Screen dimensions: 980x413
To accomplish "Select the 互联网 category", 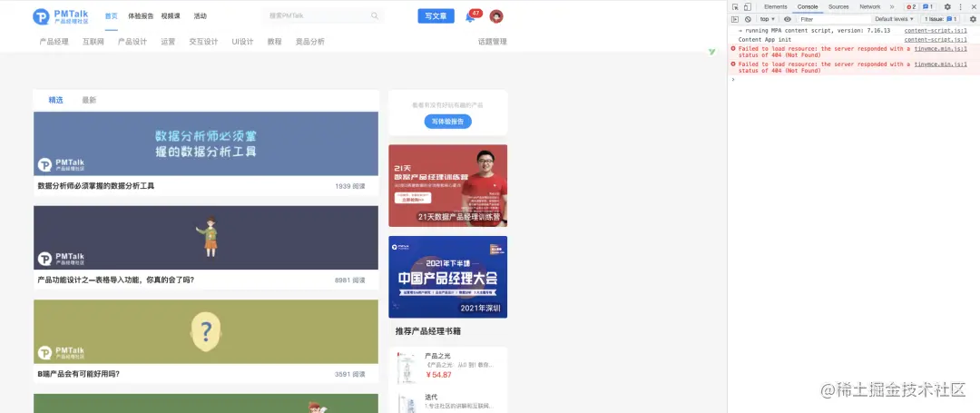I will pos(93,42).
